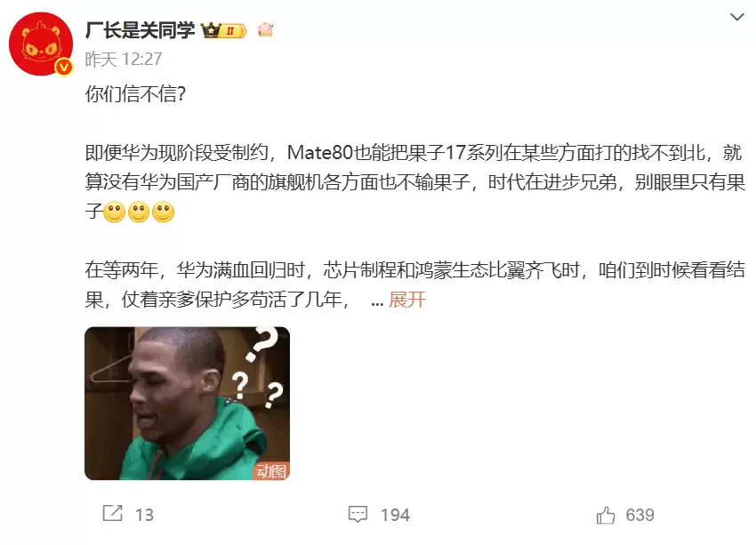Click the like count 639
The width and height of the screenshot is (756, 545).
(x=639, y=515)
